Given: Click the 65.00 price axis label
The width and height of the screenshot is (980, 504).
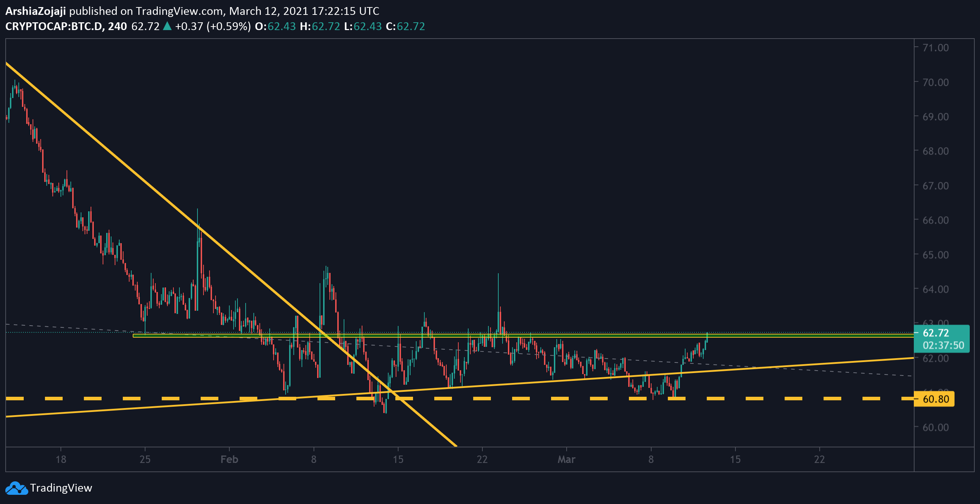Looking at the screenshot, I should pyautogui.click(x=935, y=254).
